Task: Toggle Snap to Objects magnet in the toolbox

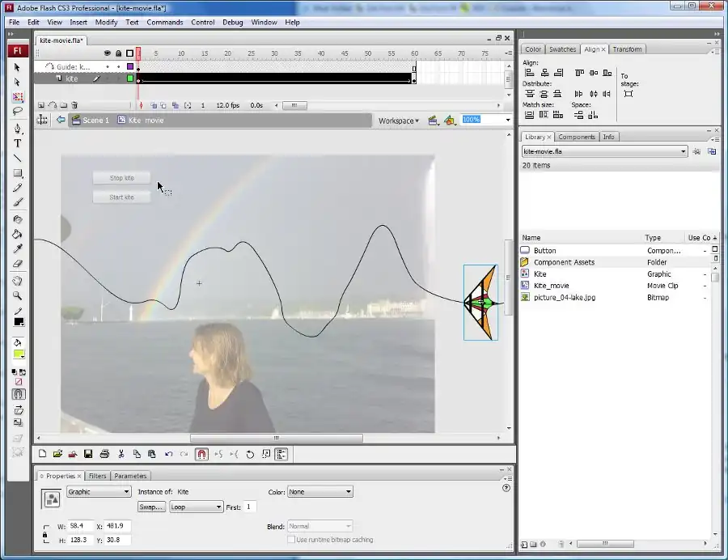Action: point(18,394)
